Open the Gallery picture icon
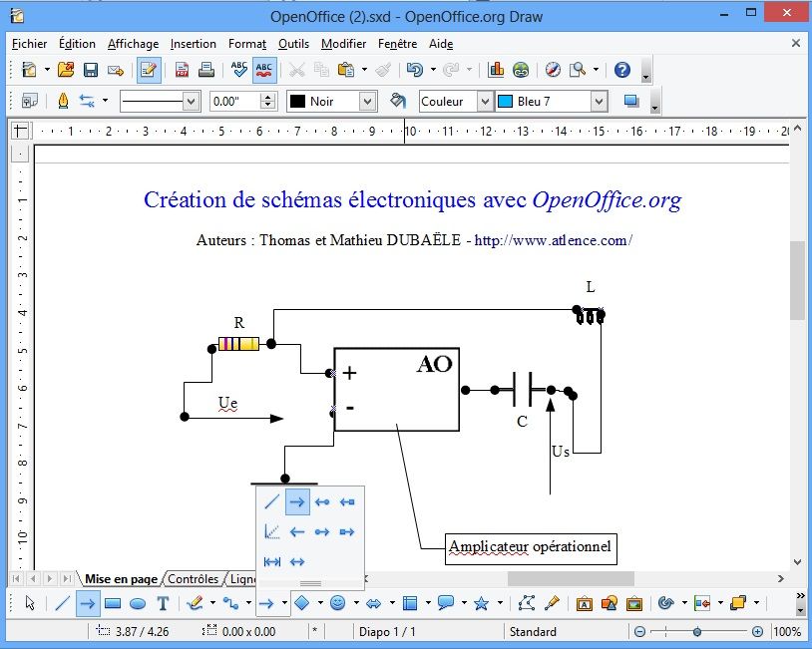Screen dimensions: 812x649 [633, 603]
